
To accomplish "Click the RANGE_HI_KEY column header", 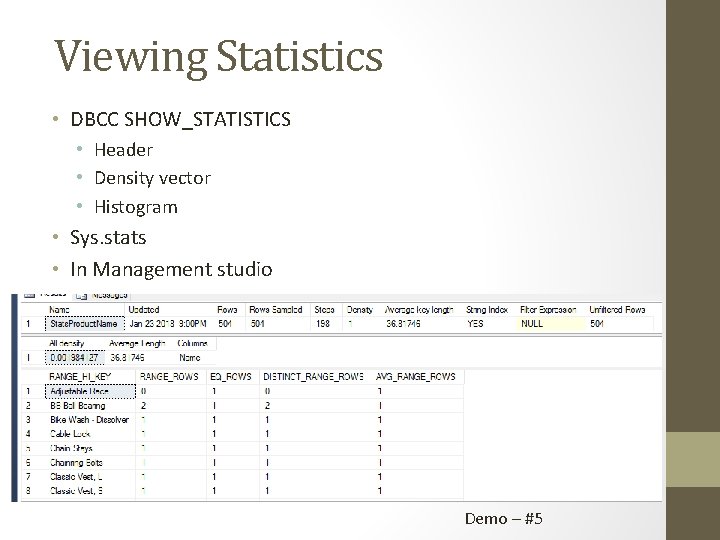I will point(80,377).
